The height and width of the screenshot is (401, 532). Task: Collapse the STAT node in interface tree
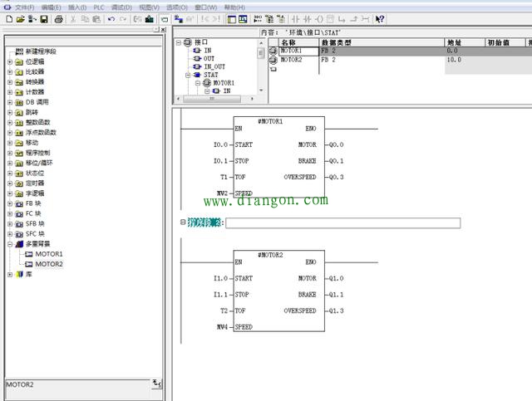[x=188, y=75]
